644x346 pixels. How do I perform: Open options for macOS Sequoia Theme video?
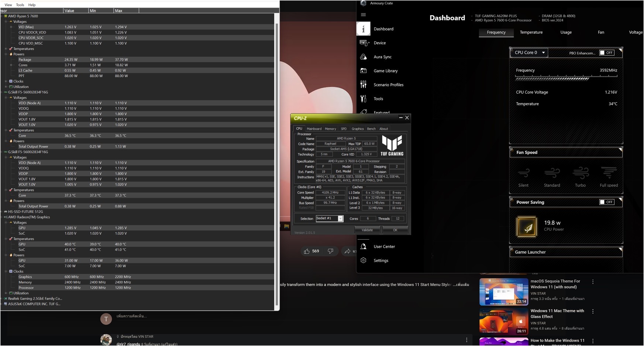[x=593, y=282]
